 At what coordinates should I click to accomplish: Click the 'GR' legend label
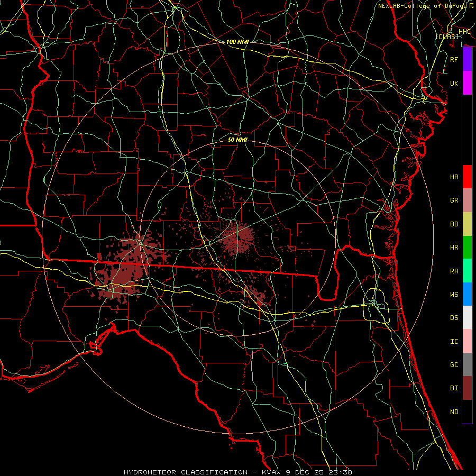point(454,200)
